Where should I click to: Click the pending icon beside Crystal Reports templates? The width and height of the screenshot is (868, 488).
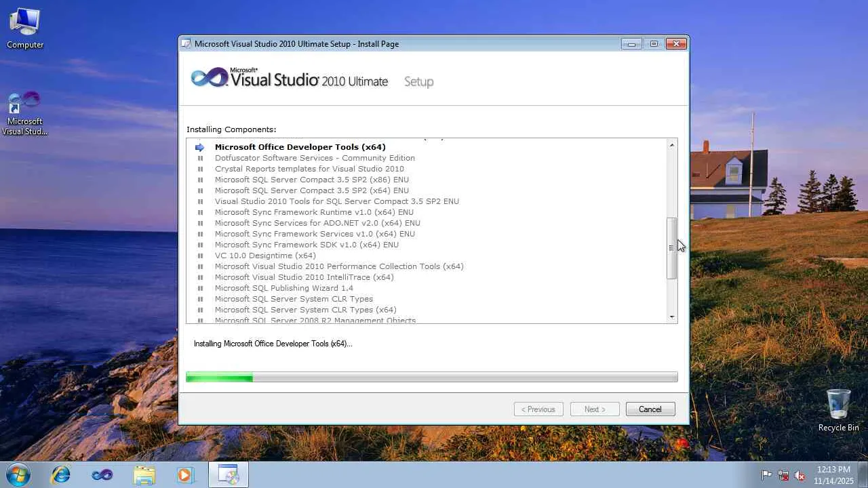click(x=200, y=169)
